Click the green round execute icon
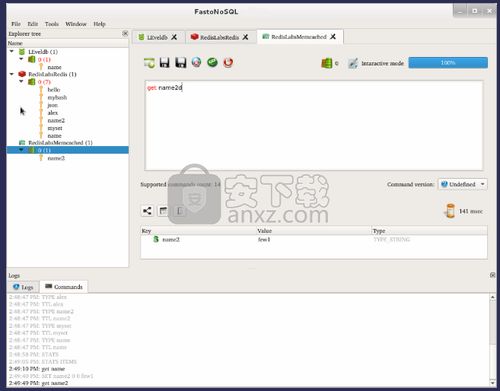 point(212,62)
